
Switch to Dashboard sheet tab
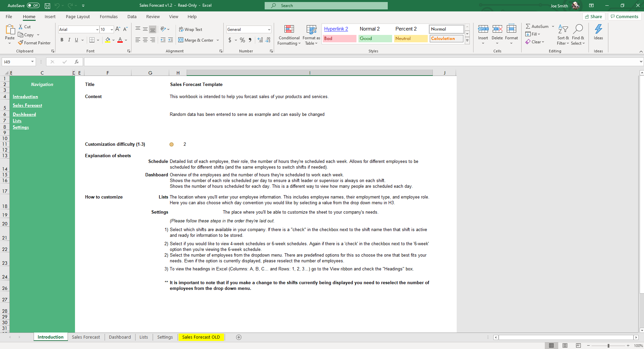point(120,337)
